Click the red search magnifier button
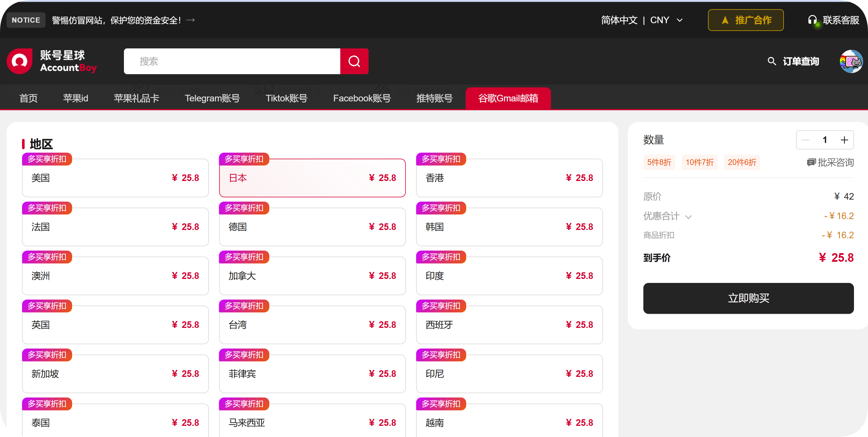 (x=354, y=61)
